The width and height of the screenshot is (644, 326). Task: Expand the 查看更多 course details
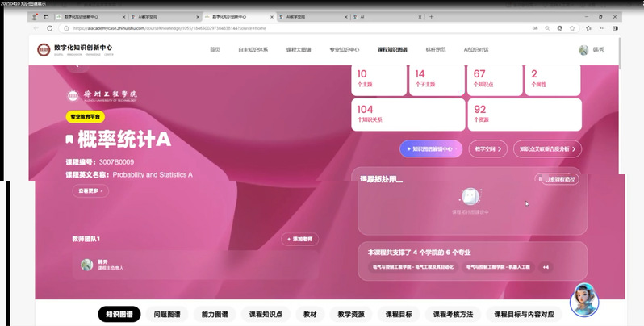90,191
